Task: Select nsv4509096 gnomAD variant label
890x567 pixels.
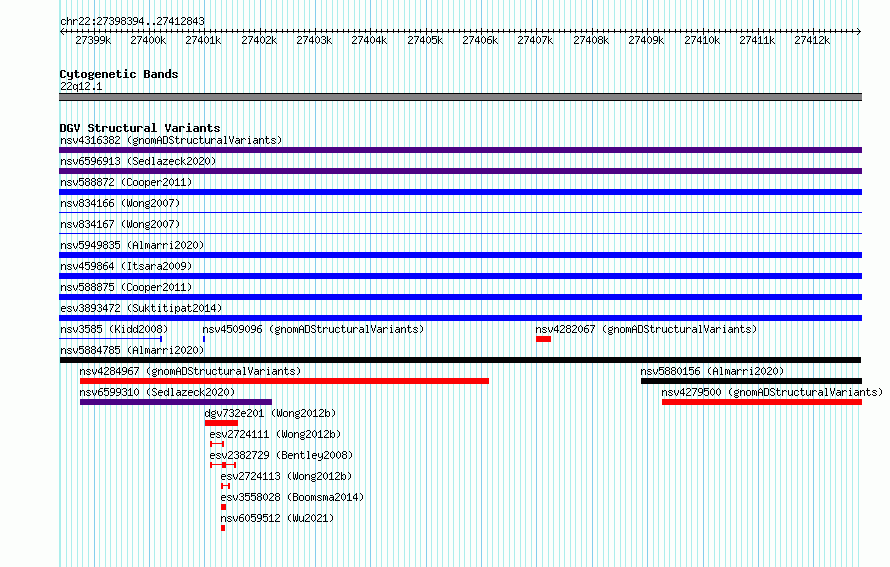Action: tap(313, 329)
